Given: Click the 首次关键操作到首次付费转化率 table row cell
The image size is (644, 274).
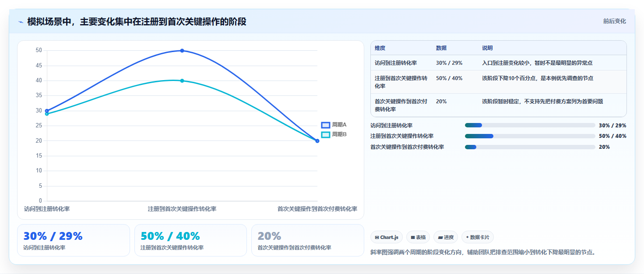Looking at the screenshot, I should pyautogui.click(x=401, y=105).
